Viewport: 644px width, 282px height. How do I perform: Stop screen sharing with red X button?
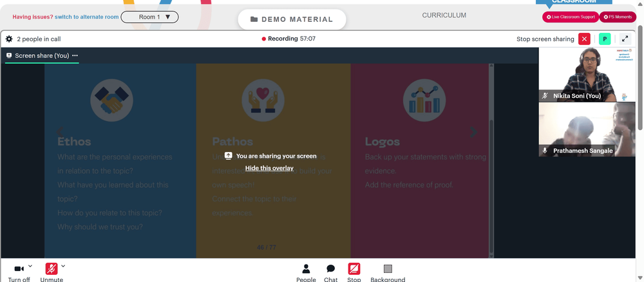[x=584, y=39]
